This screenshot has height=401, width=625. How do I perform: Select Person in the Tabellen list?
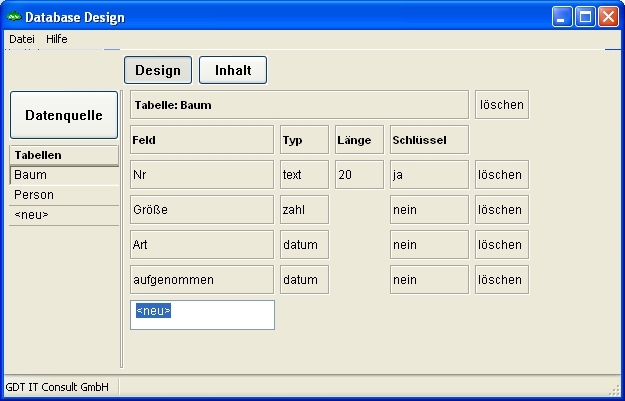tap(64, 195)
